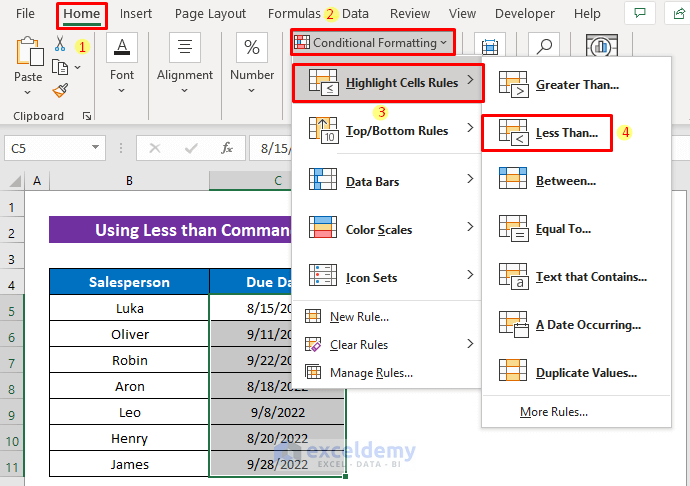Screen dimensions: 690x486
Task: Click the Analyze Data chart icon
Action: pos(602,45)
